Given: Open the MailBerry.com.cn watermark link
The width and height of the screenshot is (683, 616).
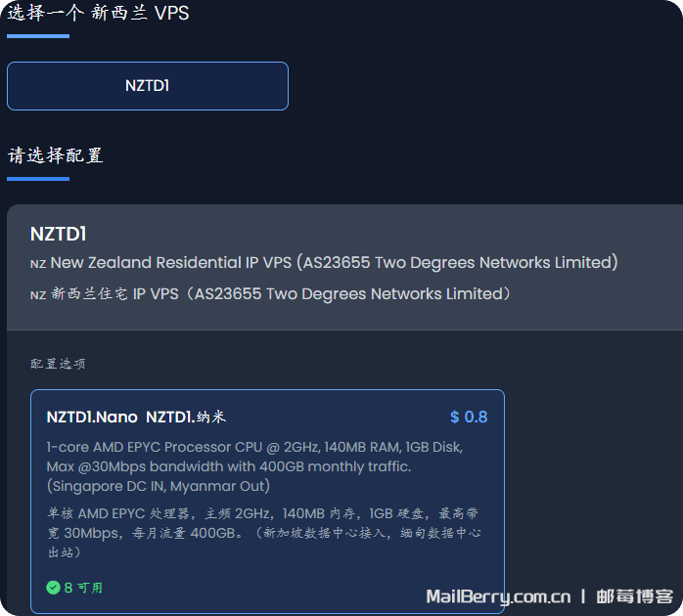Looking at the screenshot, I should click(x=498, y=596).
